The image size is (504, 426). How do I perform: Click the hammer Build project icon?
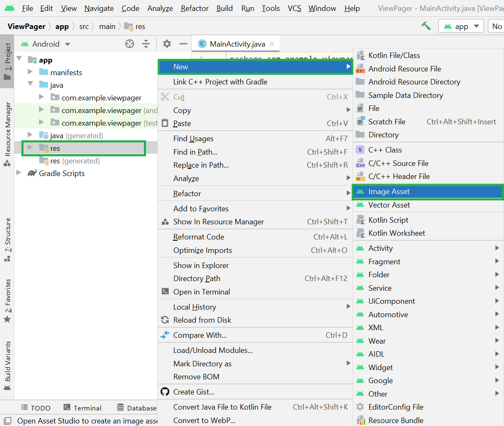(426, 26)
